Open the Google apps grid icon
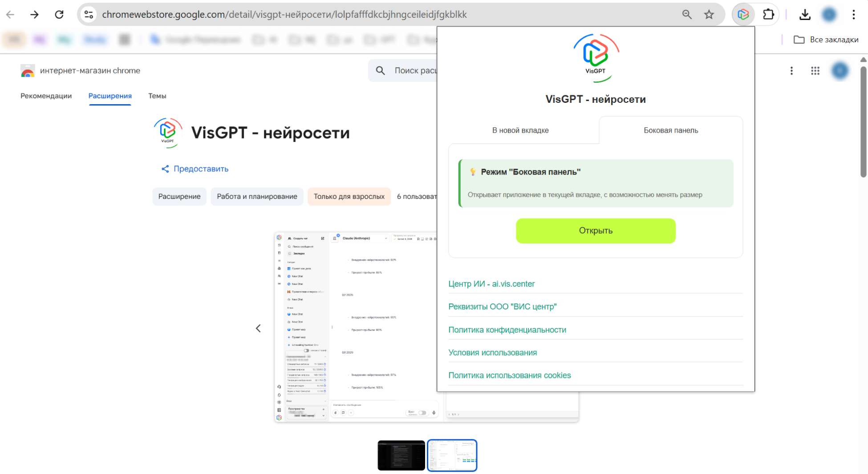This screenshot has width=868, height=474. [815, 71]
